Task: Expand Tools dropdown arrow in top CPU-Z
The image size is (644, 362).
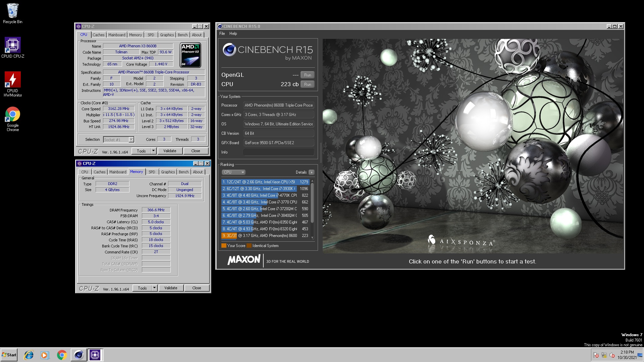Action: [153, 151]
